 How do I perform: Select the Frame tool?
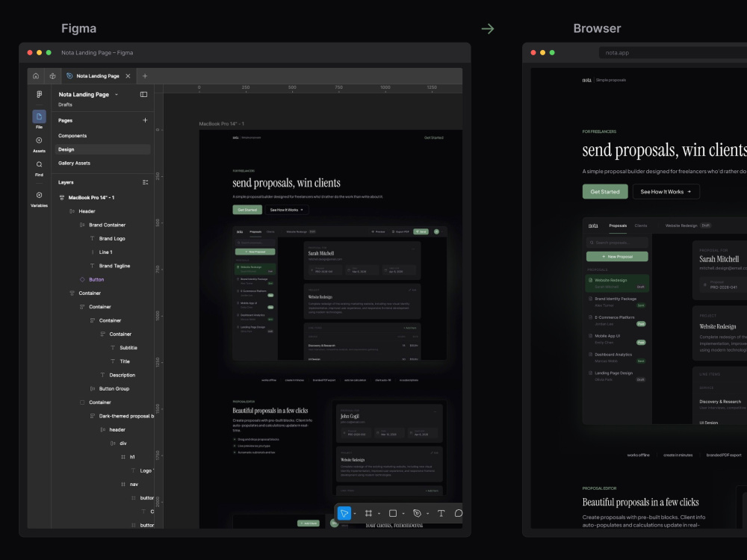(x=368, y=514)
